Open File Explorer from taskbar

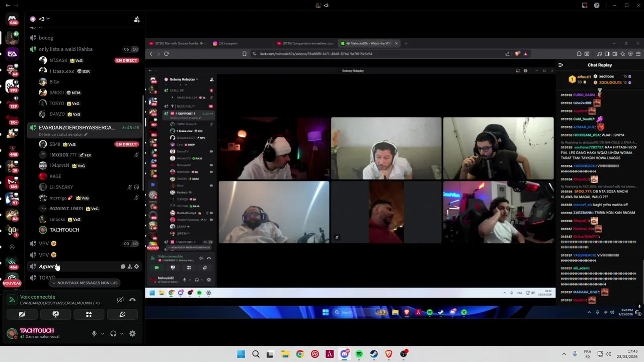(x=285, y=354)
